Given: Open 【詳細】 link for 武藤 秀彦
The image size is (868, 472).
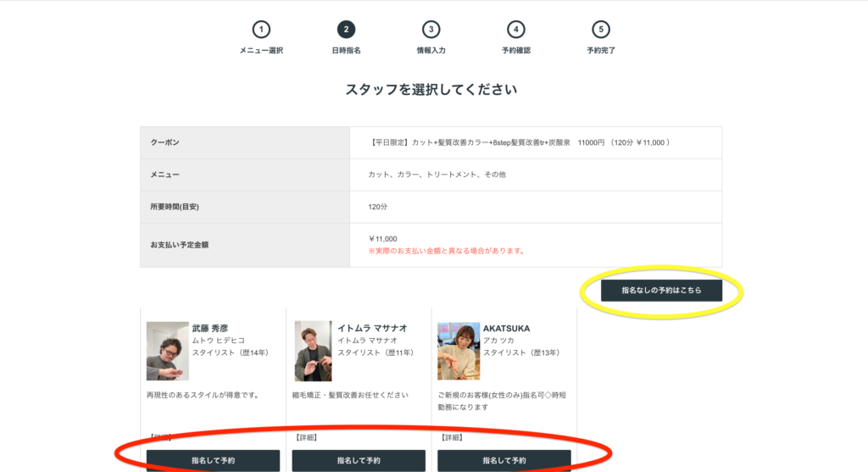Looking at the screenshot, I should (161, 437).
